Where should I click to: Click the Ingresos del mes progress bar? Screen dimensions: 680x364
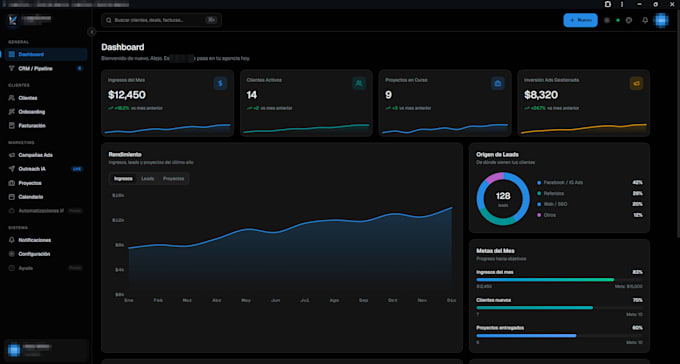coord(559,280)
